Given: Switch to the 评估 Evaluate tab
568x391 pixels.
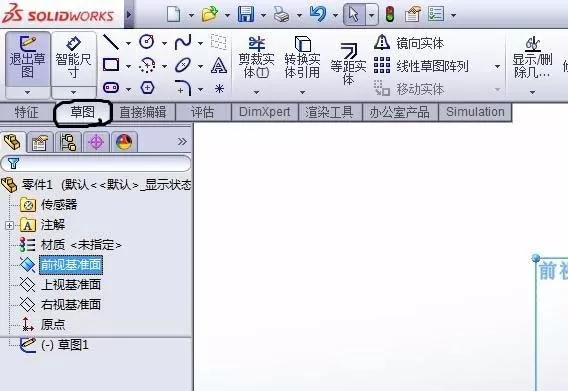Looking at the screenshot, I should pos(202,112).
